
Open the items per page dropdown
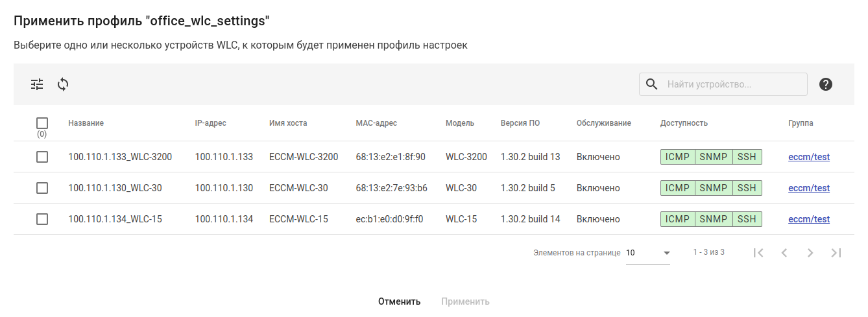pos(647,253)
